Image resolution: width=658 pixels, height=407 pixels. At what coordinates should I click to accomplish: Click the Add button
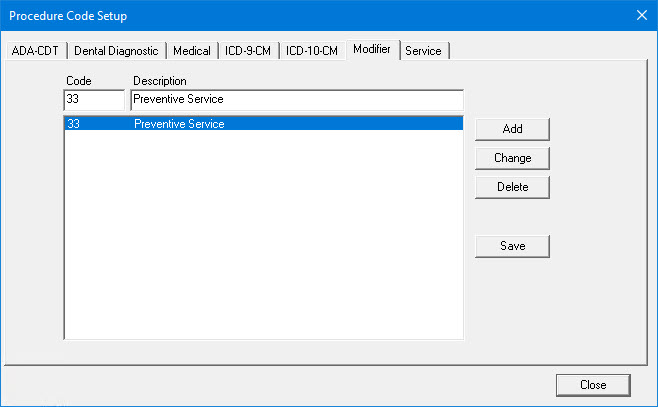click(x=512, y=129)
